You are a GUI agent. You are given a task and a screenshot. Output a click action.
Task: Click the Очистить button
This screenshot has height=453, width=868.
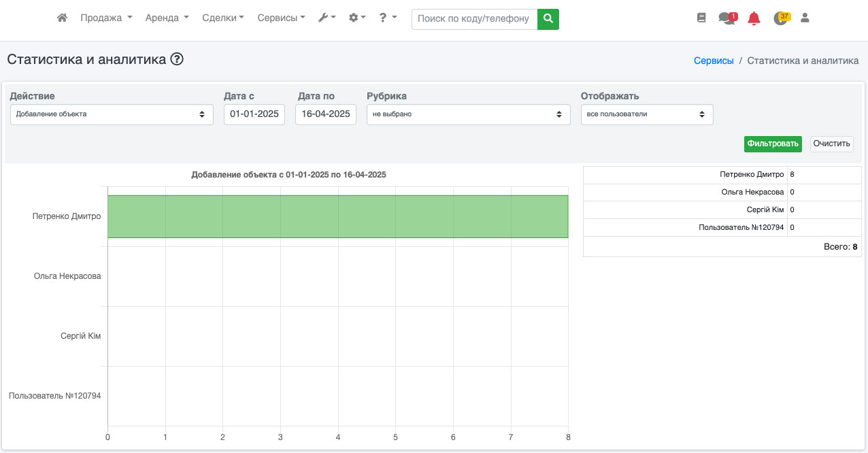[x=831, y=144]
